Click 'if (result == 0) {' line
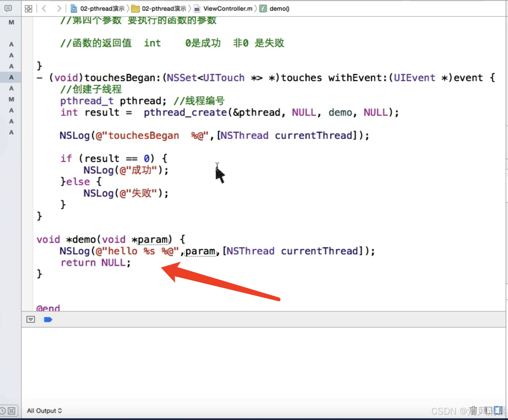The width and height of the screenshot is (508, 420). click(x=114, y=158)
